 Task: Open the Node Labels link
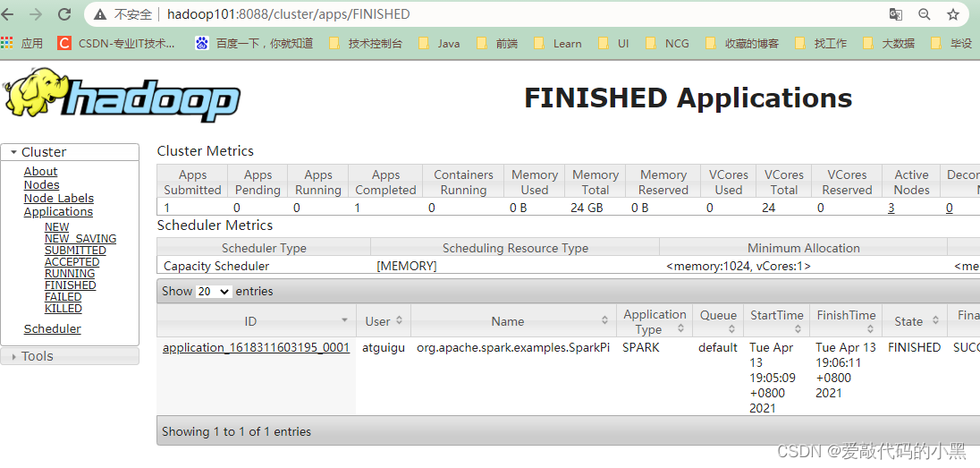tap(59, 199)
